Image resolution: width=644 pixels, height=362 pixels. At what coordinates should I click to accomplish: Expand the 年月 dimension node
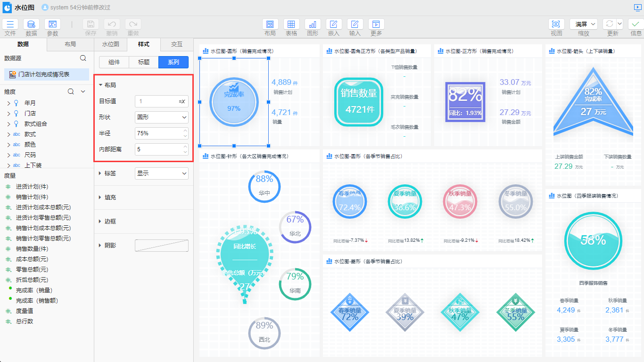click(8, 103)
